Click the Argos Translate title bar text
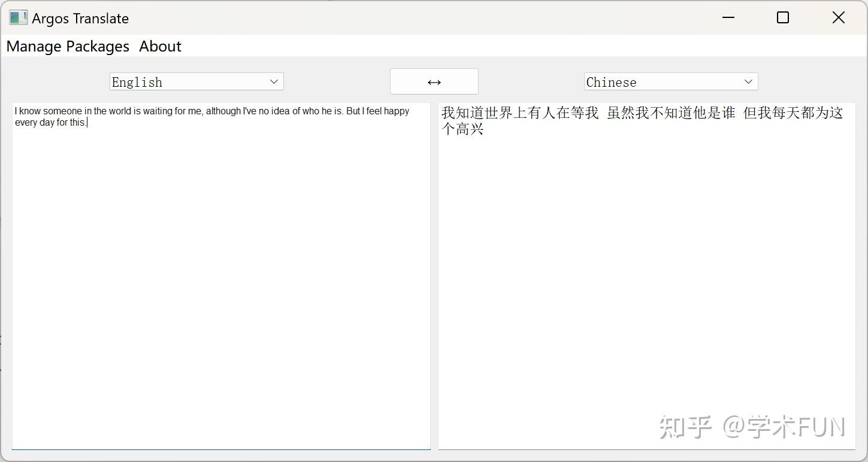The width and height of the screenshot is (868, 462). click(x=80, y=18)
